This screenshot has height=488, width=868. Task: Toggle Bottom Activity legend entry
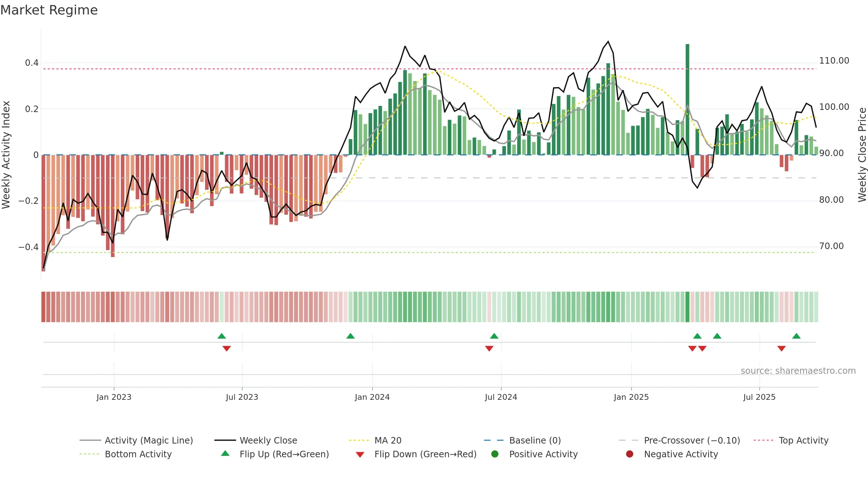(125, 454)
